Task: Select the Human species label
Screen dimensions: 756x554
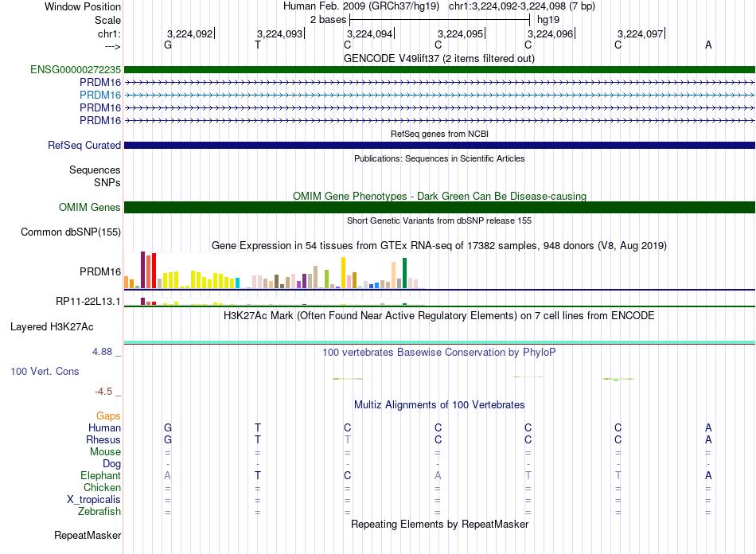Action: pos(104,427)
